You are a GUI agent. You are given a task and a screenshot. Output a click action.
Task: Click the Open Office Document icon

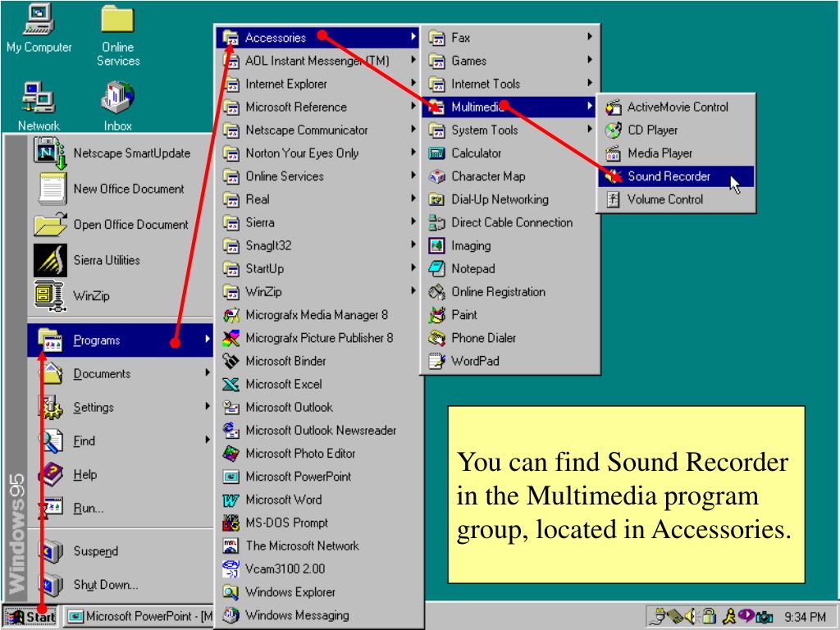(50, 225)
